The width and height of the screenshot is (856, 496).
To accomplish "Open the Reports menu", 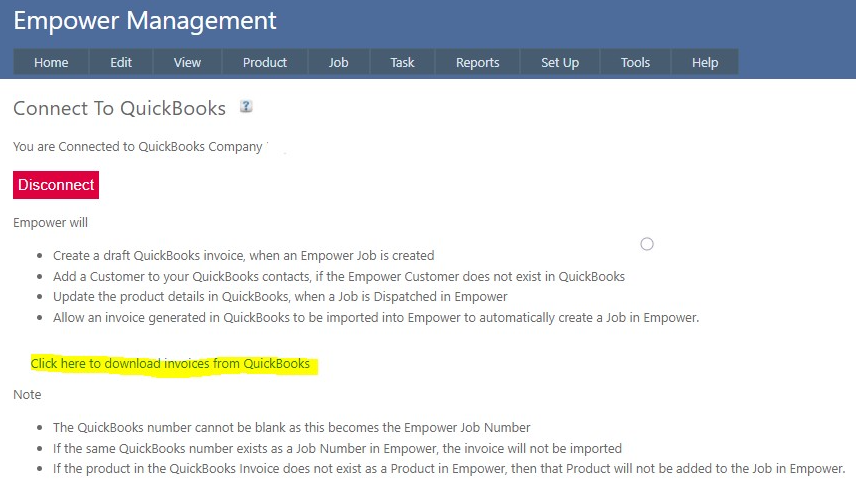I will point(477,62).
